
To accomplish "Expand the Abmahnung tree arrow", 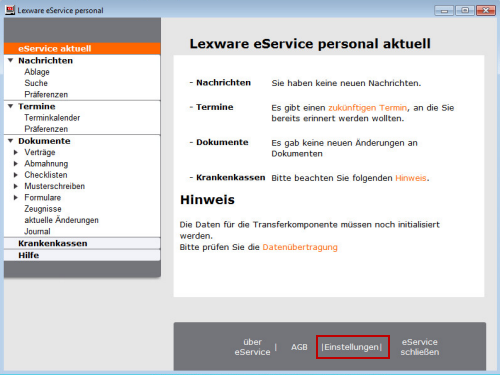I will click(x=16, y=164).
